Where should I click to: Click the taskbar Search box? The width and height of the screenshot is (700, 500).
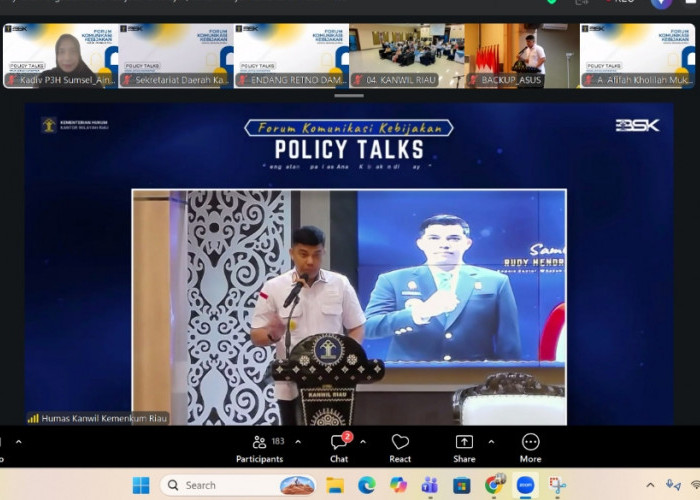tap(238, 485)
